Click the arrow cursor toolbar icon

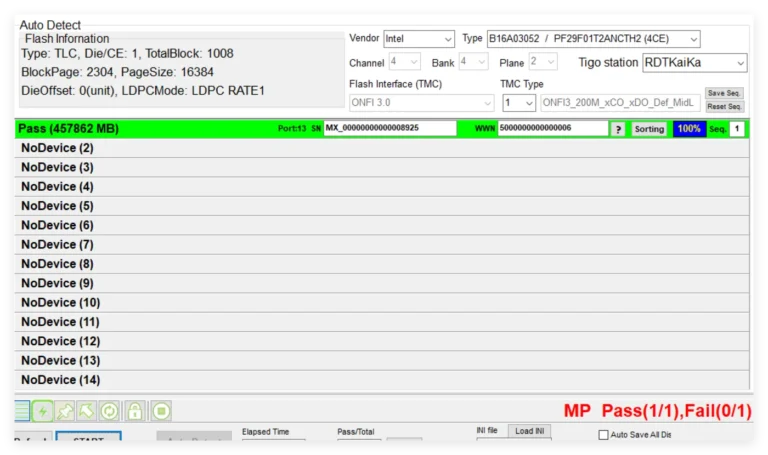pos(87,411)
